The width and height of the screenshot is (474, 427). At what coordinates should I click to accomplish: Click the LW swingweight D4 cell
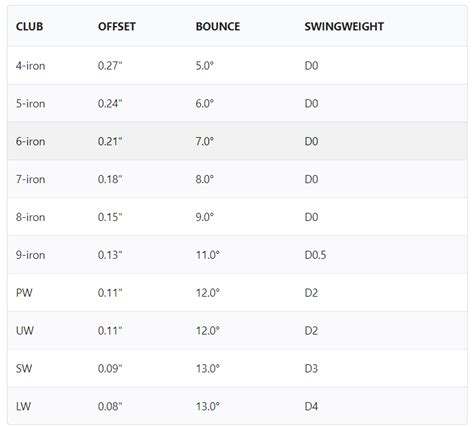click(x=311, y=406)
